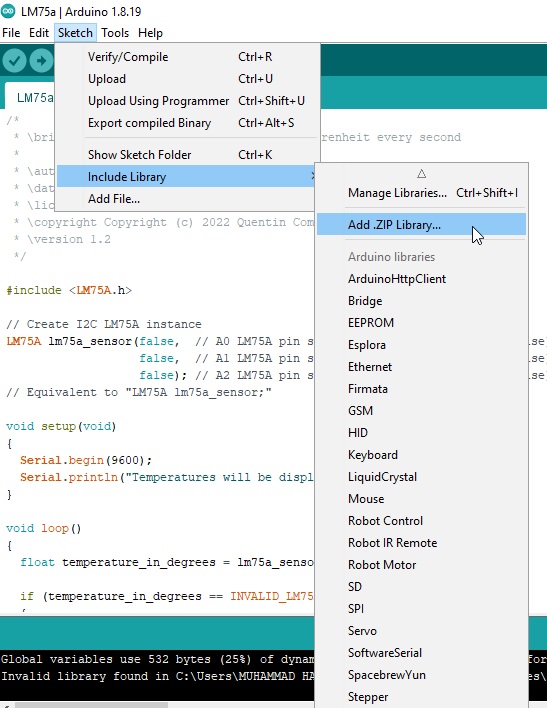The image size is (547, 708).
Task: Open the Tools menu
Action: tap(115, 33)
